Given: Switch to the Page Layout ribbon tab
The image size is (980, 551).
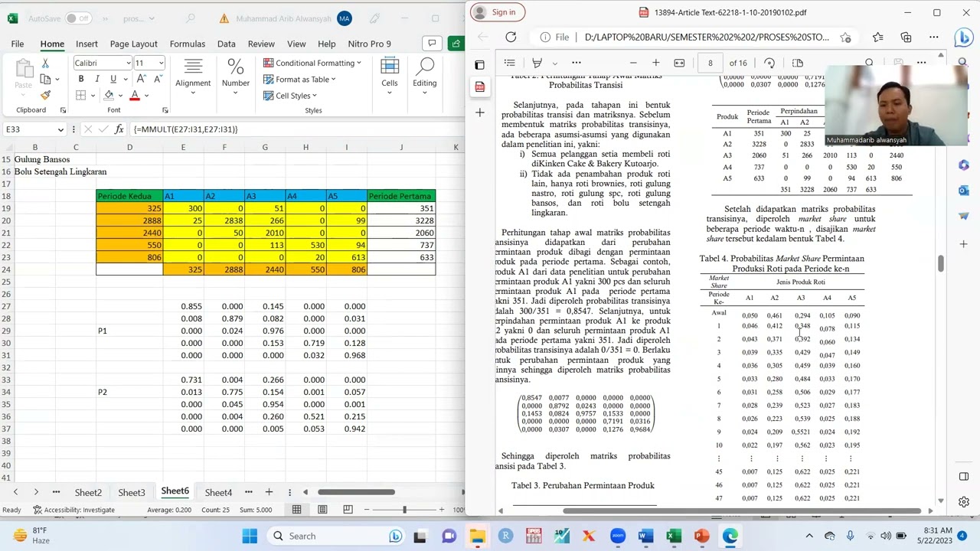Looking at the screenshot, I should click(133, 44).
